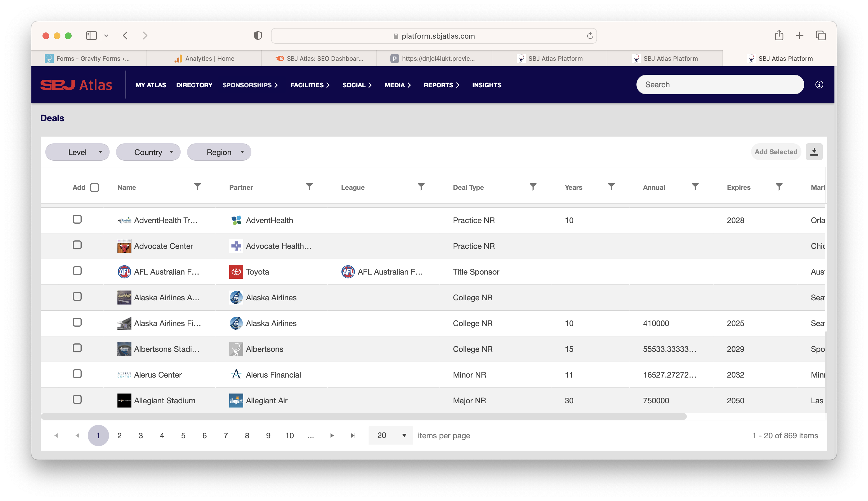This screenshot has height=501, width=868.
Task: Go to page 5
Action: pos(183,435)
